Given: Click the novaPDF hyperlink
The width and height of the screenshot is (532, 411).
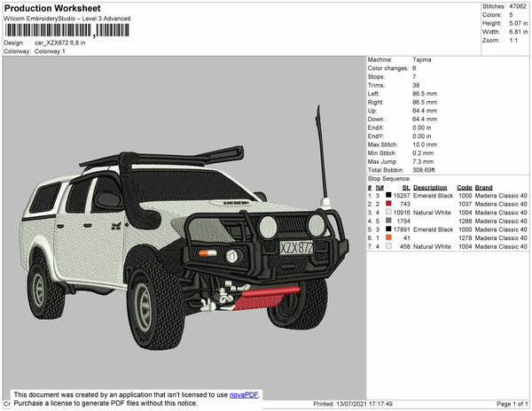Looking at the screenshot, I should tap(245, 395).
